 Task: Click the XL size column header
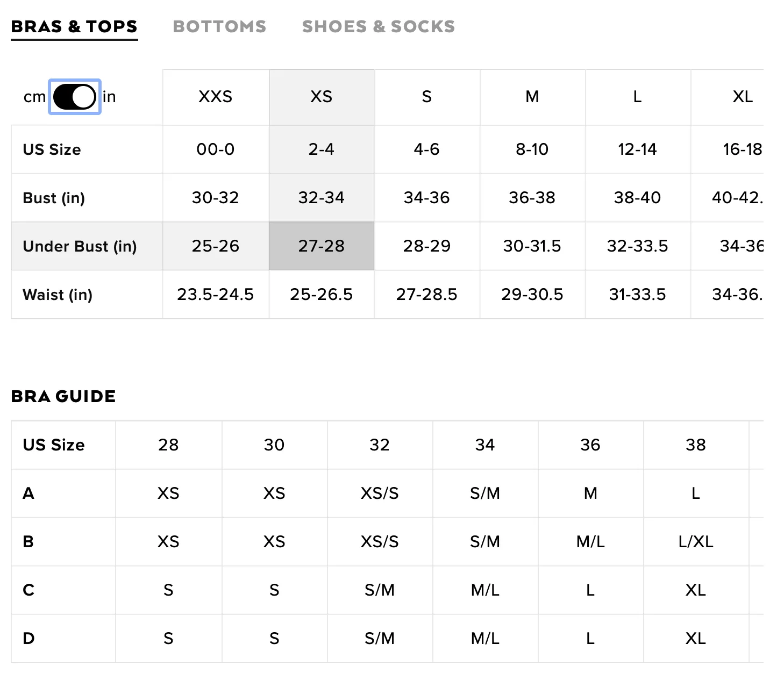743,97
